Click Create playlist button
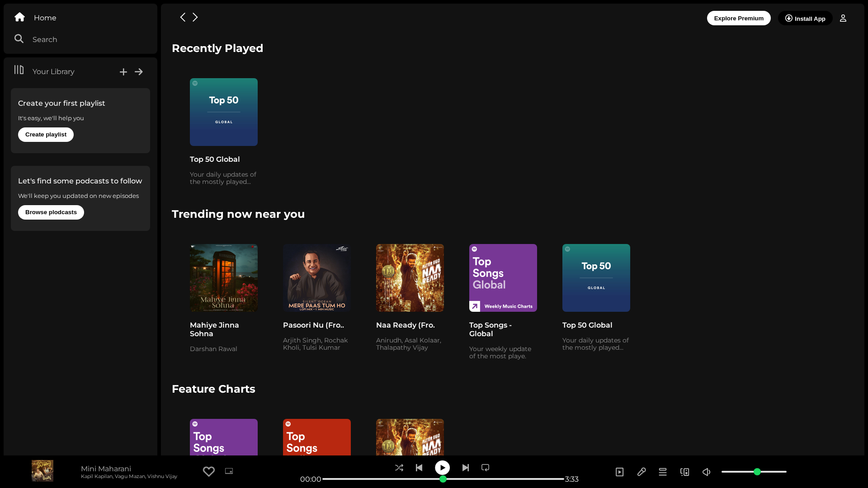The height and width of the screenshot is (488, 868). point(46,135)
